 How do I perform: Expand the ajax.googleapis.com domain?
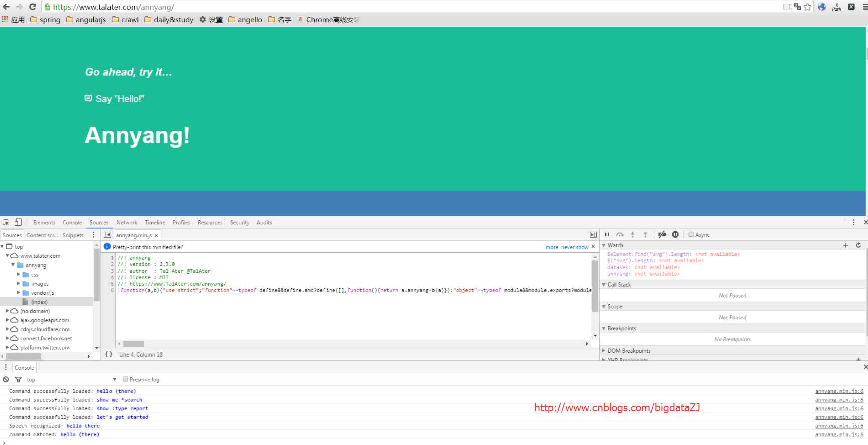[x=7, y=320]
